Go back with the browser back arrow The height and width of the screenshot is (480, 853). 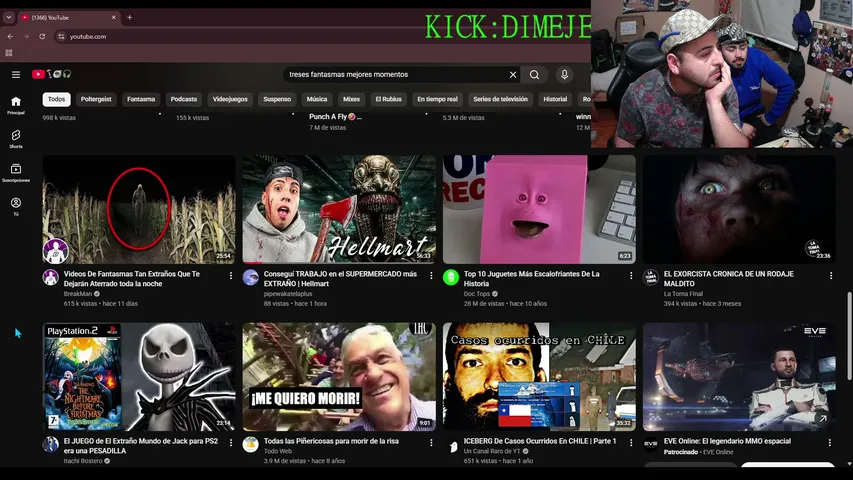click(10, 36)
